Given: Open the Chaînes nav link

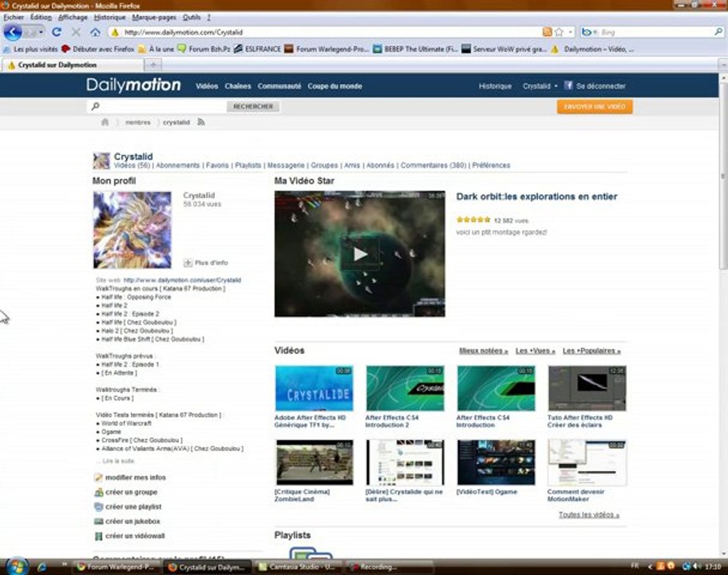Looking at the screenshot, I should point(238,86).
